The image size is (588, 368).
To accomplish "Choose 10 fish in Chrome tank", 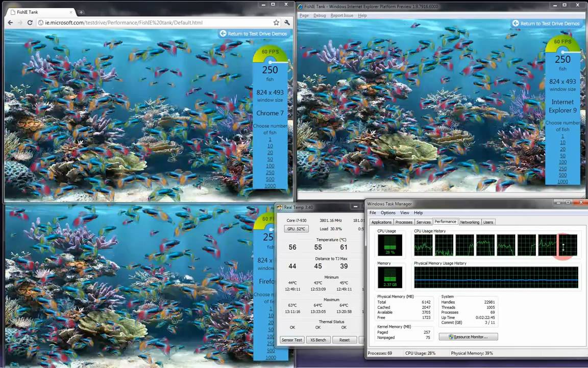I will coord(270,146).
